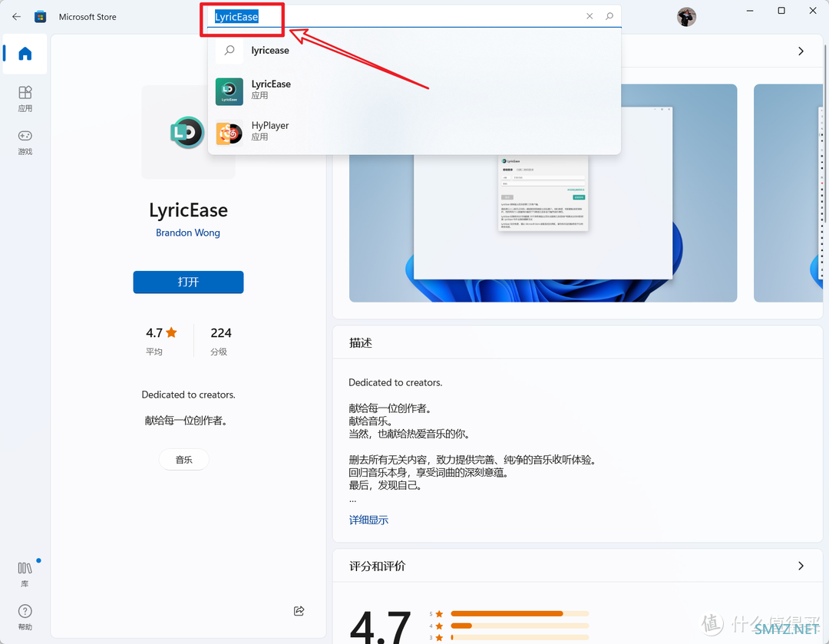Open the 游戏 (Games) section

(25, 142)
